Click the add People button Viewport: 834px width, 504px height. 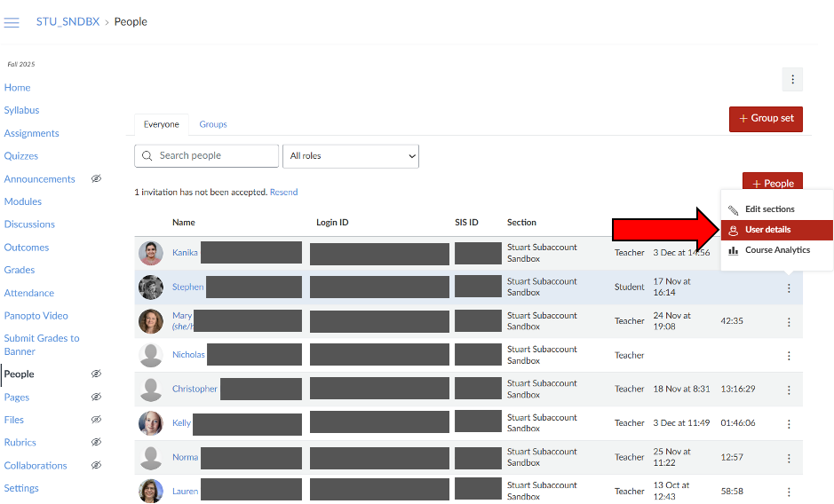click(x=773, y=183)
